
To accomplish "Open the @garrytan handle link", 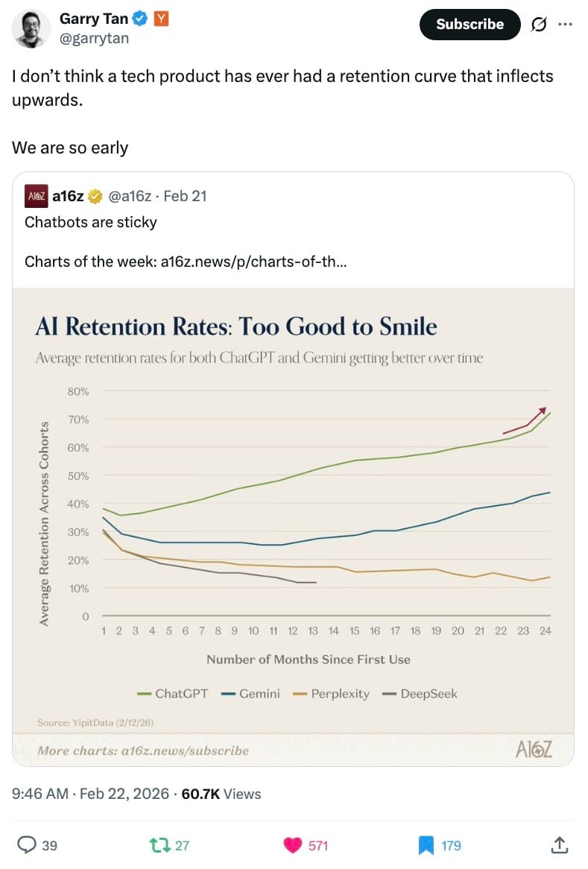I will pos(94,38).
